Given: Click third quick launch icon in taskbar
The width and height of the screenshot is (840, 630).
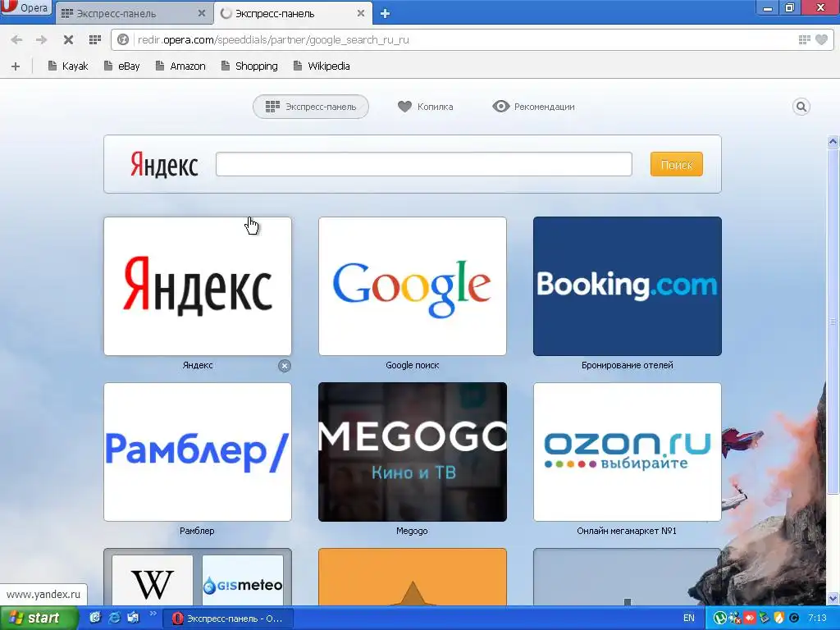Looking at the screenshot, I should [133, 619].
